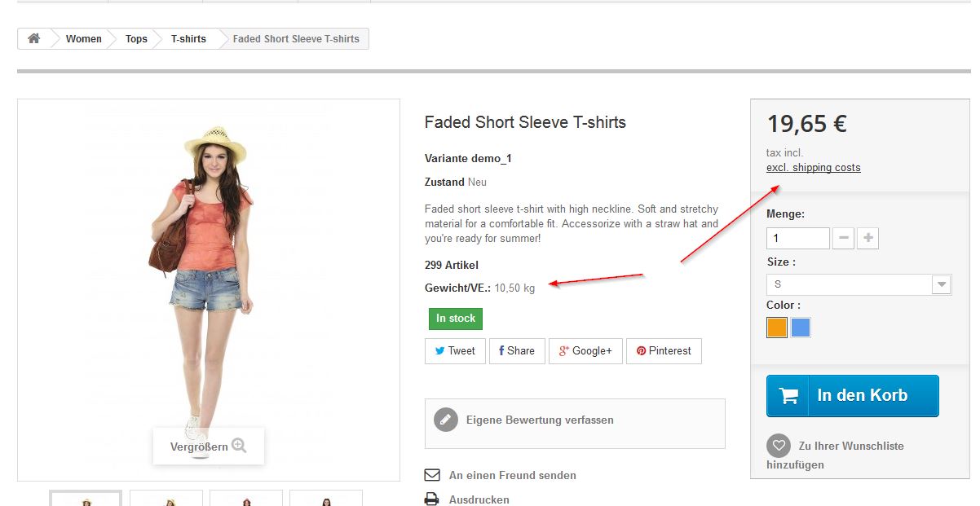The image size is (980, 506).
Task: Open the excl. shipping costs link
Action: (x=813, y=168)
